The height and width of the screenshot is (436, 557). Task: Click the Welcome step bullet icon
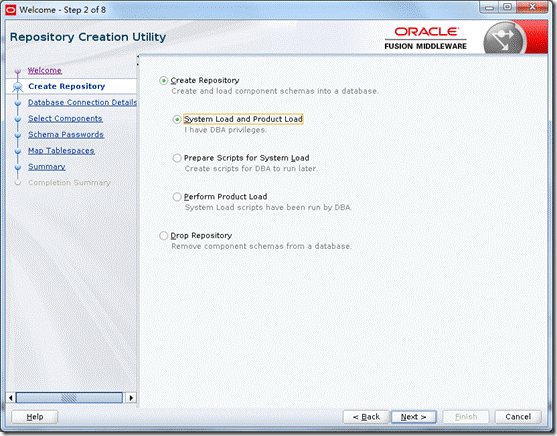(x=18, y=71)
